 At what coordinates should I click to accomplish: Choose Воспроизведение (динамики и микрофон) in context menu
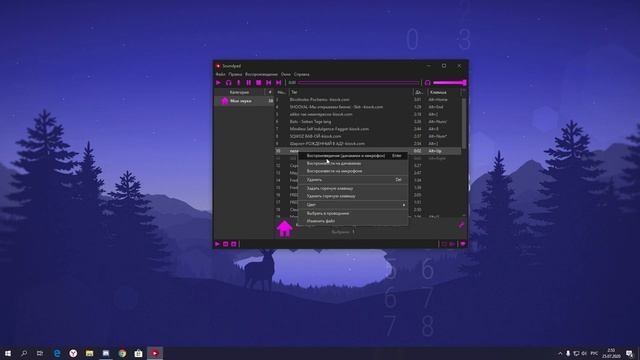(x=353, y=156)
